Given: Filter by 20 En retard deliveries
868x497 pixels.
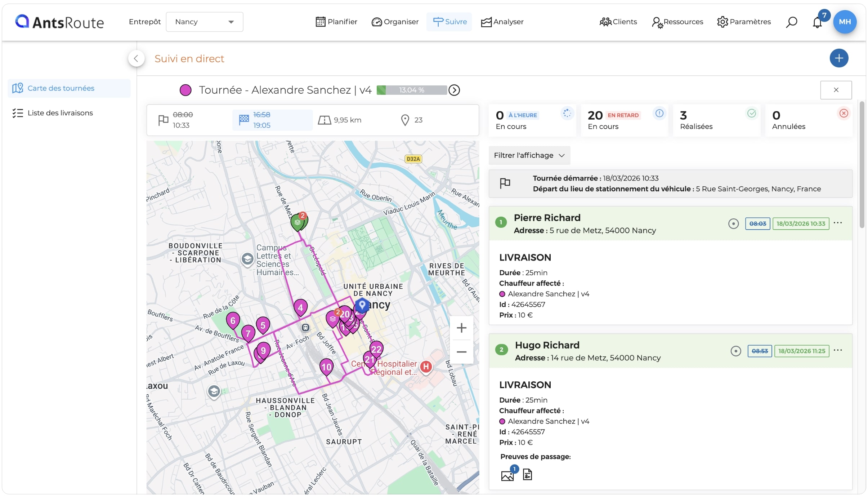Looking at the screenshot, I should coord(625,120).
